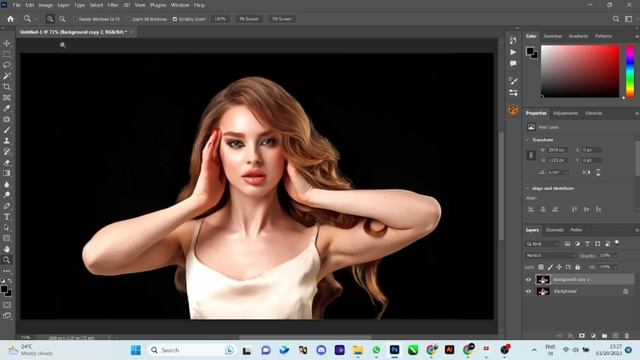Click the 100% zoom button
The width and height of the screenshot is (640, 360).
click(220, 19)
